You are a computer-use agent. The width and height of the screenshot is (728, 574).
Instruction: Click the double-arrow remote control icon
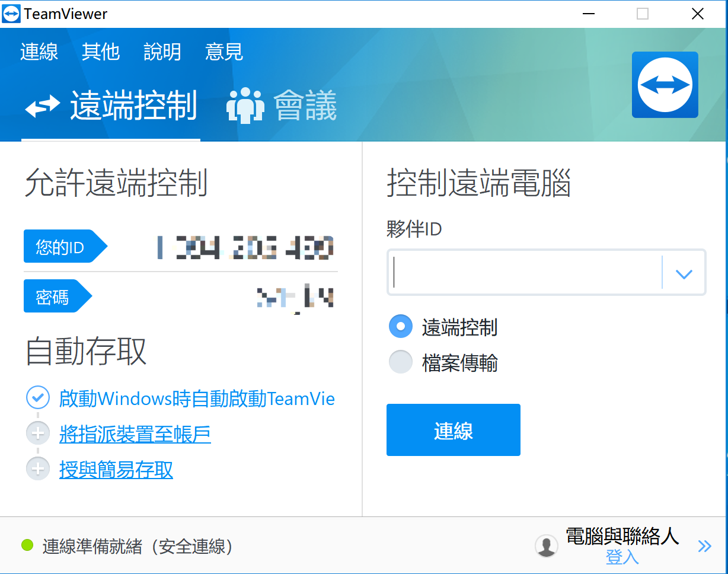point(42,106)
